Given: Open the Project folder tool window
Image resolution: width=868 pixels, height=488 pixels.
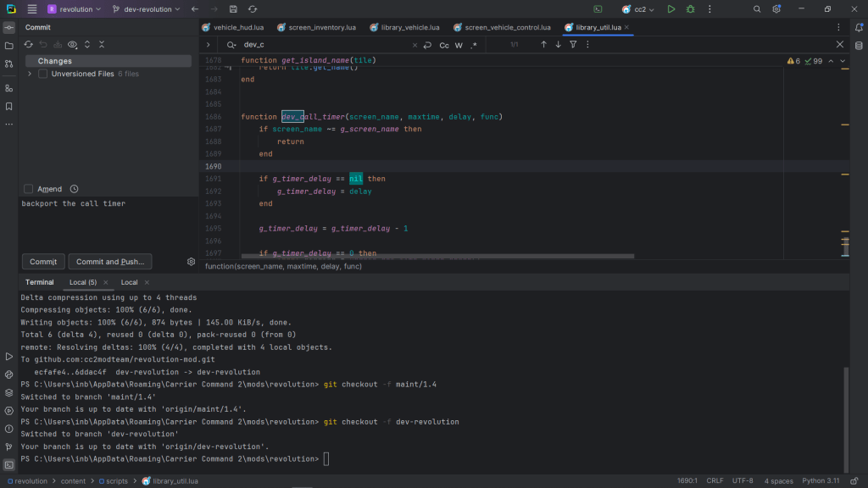Looking at the screenshot, I should [x=9, y=46].
